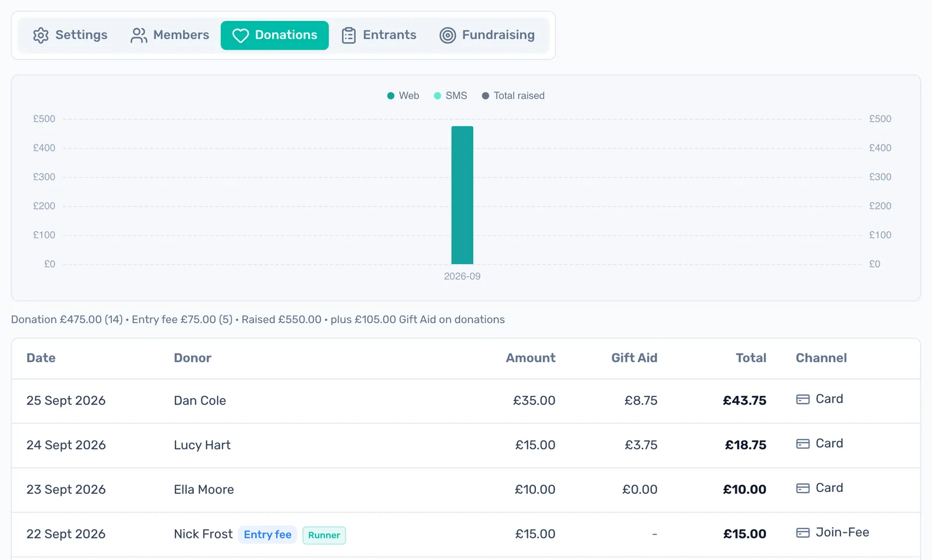Toggle the Web series in chart legend
Image resolution: width=932 pixels, height=560 pixels.
pyautogui.click(x=403, y=95)
